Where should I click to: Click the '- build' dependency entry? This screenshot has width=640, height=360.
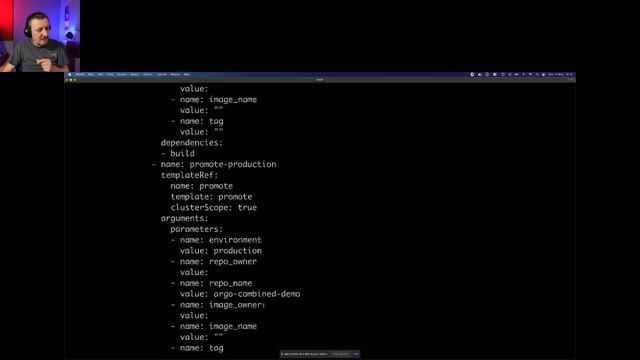click(x=178, y=153)
